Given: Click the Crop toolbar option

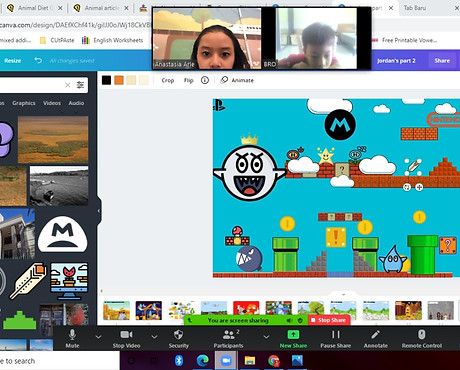Looking at the screenshot, I should pyautogui.click(x=168, y=80).
